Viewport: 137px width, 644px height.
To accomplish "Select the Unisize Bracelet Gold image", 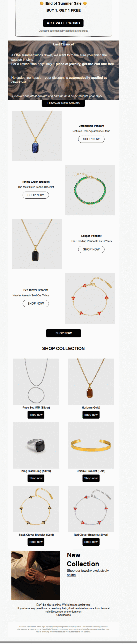I will 91,445.
